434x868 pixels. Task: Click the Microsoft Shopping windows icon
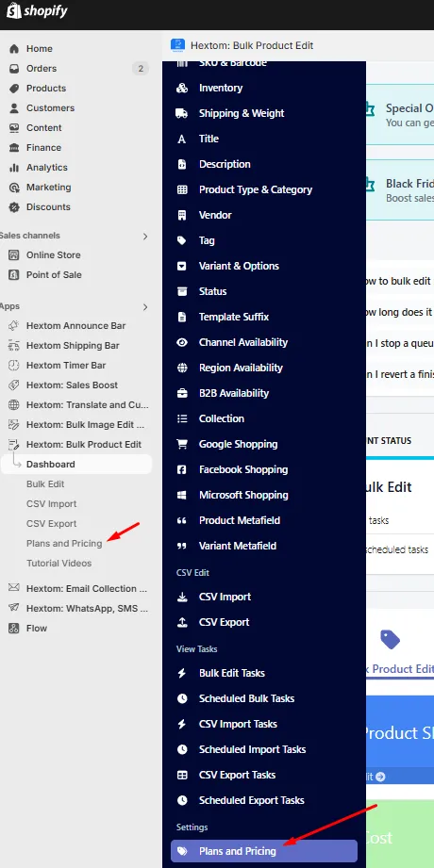tap(182, 496)
